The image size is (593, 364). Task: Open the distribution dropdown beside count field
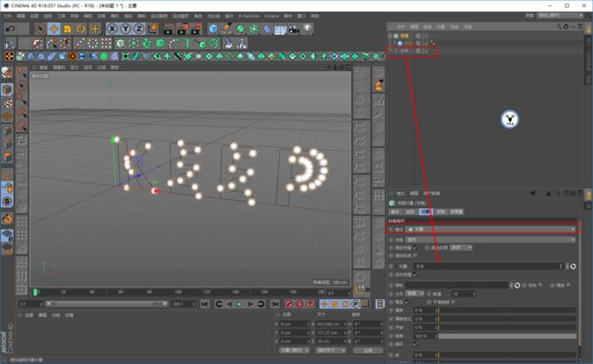(414, 294)
